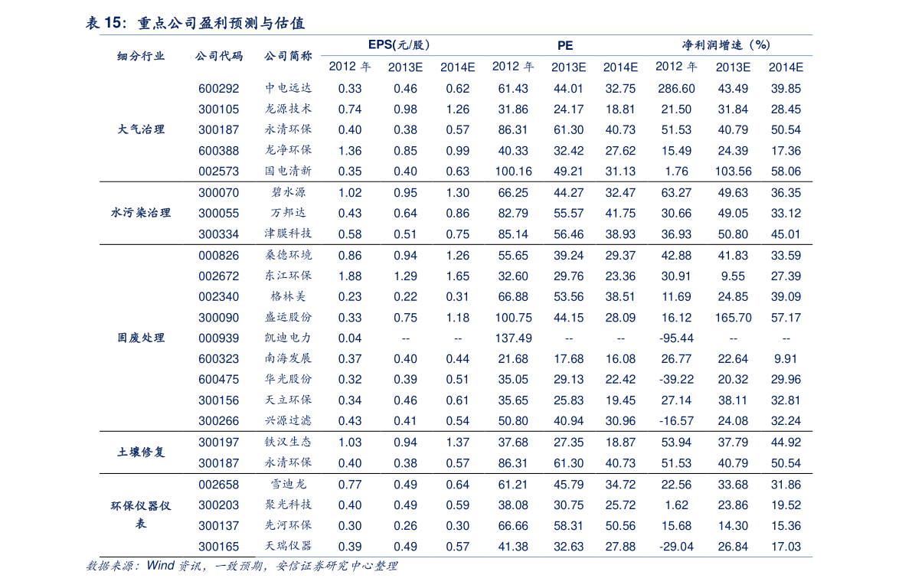Click the 水污染治理 industry category label
The image size is (912, 588).
140,213
